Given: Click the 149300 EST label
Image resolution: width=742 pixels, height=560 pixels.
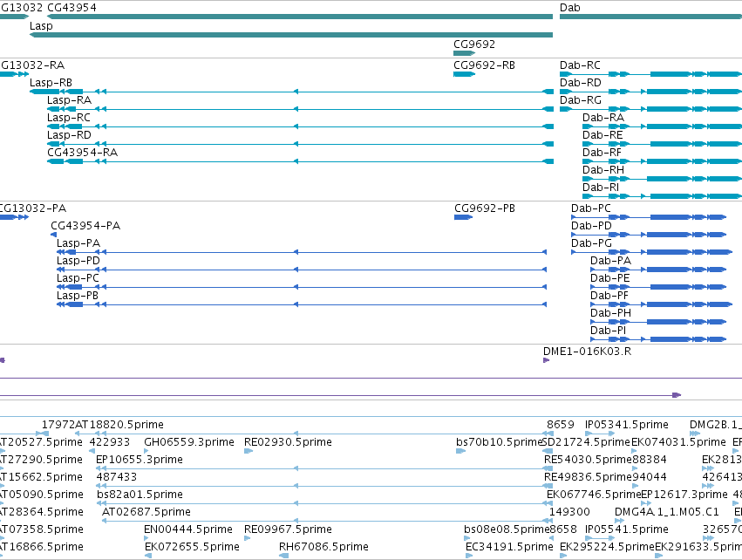Looking at the screenshot, I should [569, 512].
